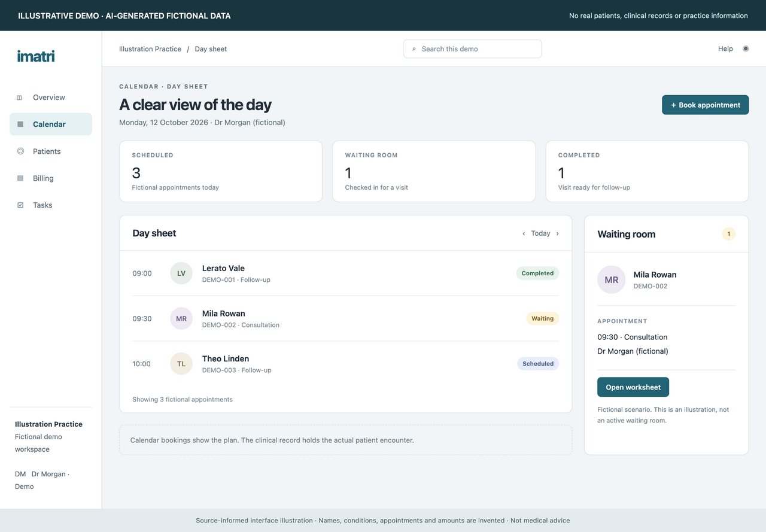The width and height of the screenshot is (766, 532).
Task: Click the 09:00 time slot
Action: [142, 273]
